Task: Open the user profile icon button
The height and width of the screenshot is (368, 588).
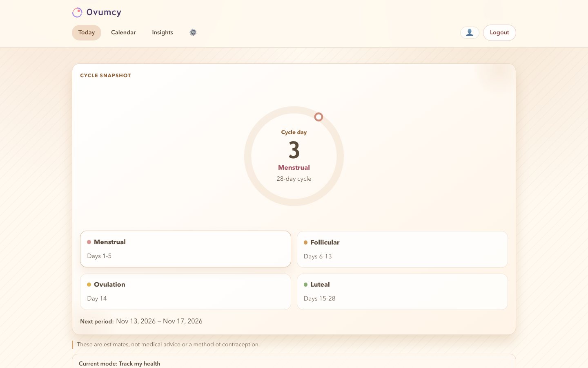Action: coord(470,33)
